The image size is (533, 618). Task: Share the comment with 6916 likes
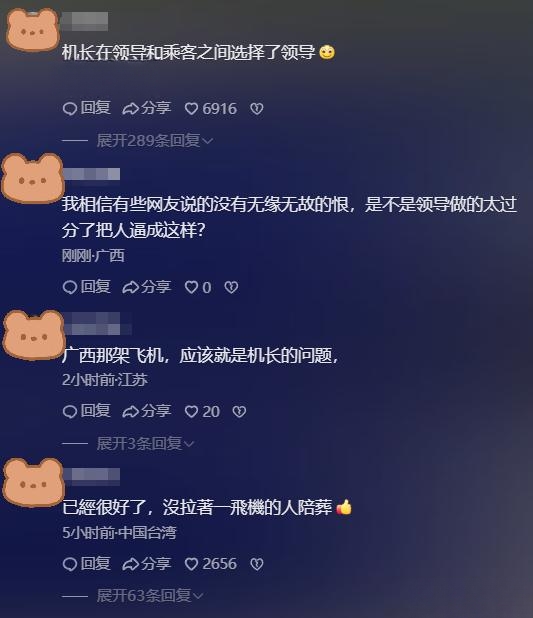tap(146, 108)
